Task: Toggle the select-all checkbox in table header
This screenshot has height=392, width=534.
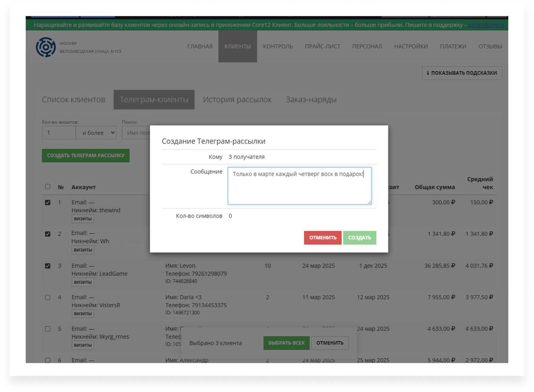Action: [48, 187]
